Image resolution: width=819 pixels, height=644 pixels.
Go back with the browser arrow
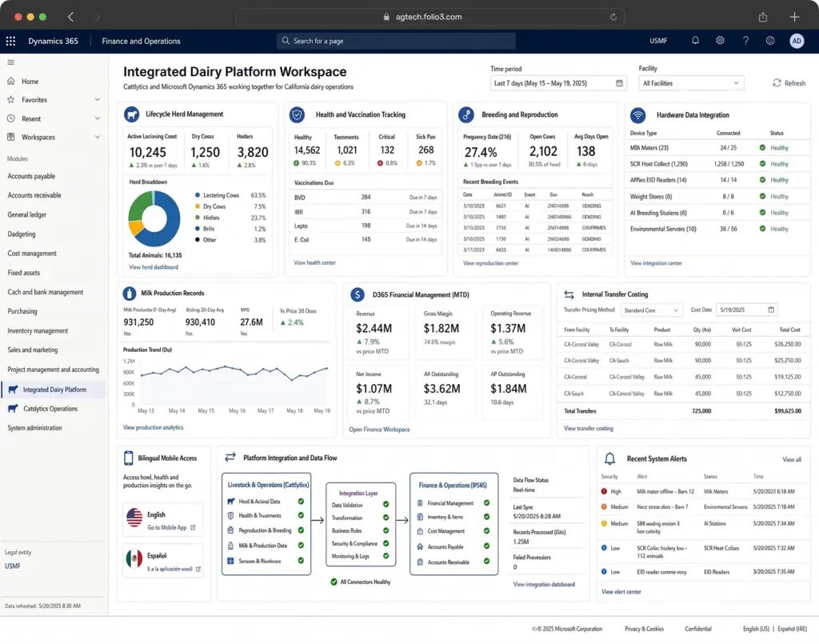click(70, 17)
